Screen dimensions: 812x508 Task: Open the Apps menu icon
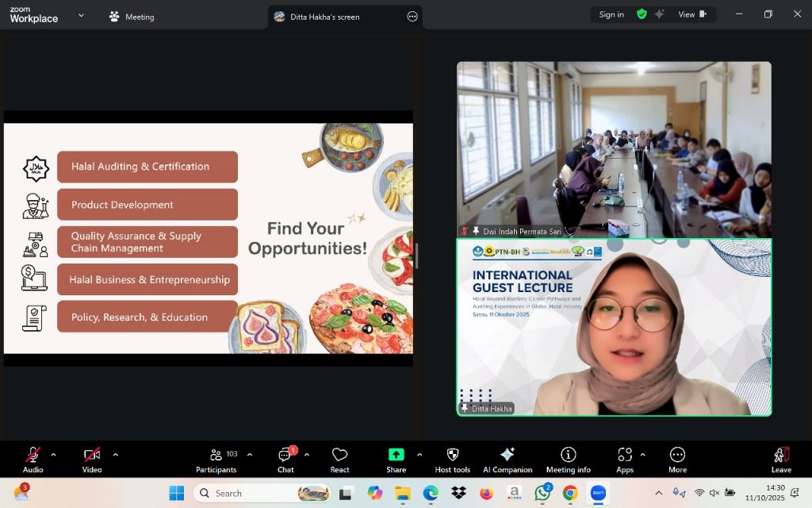tap(624, 455)
